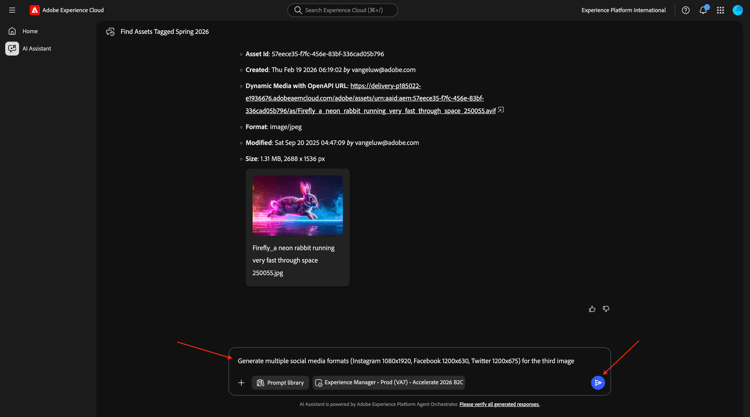This screenshot has width=750, height=417.
Task: Select the Modified date line
Action: (332, 143)
